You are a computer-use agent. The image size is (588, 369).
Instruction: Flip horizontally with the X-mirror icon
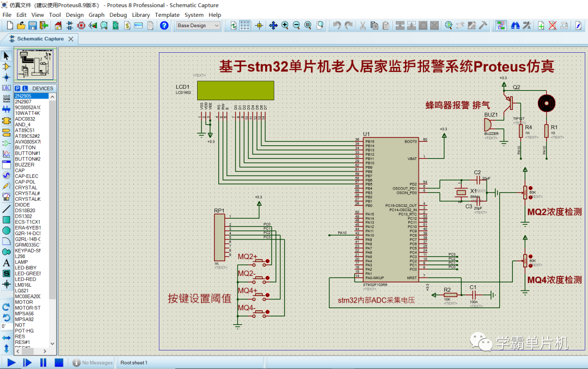pos(7,338)
